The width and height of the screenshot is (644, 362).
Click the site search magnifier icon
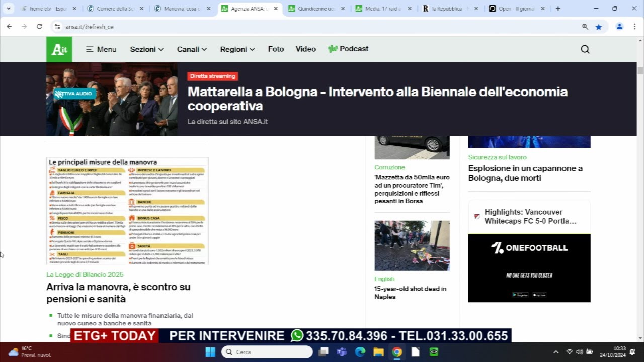(x=585, y=49)
